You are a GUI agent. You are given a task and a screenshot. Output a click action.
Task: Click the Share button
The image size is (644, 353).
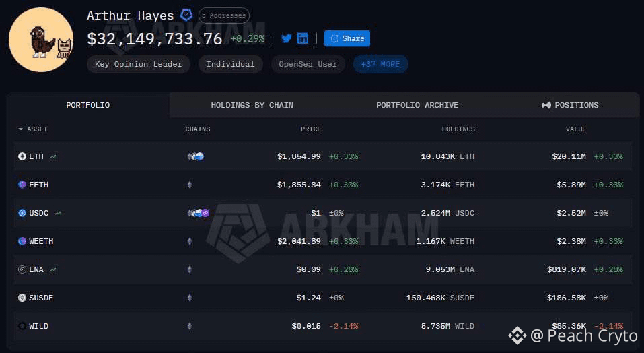pyautogui.click(x=347, y=38)
